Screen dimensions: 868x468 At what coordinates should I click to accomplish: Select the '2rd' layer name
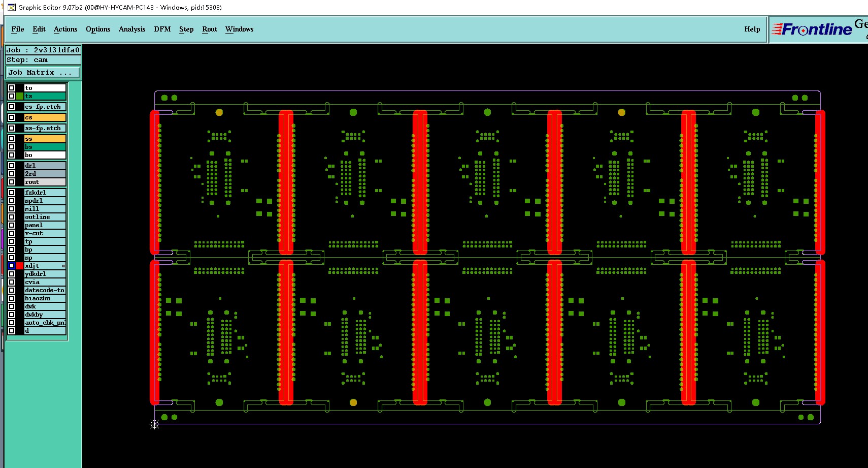click(45, 174)
